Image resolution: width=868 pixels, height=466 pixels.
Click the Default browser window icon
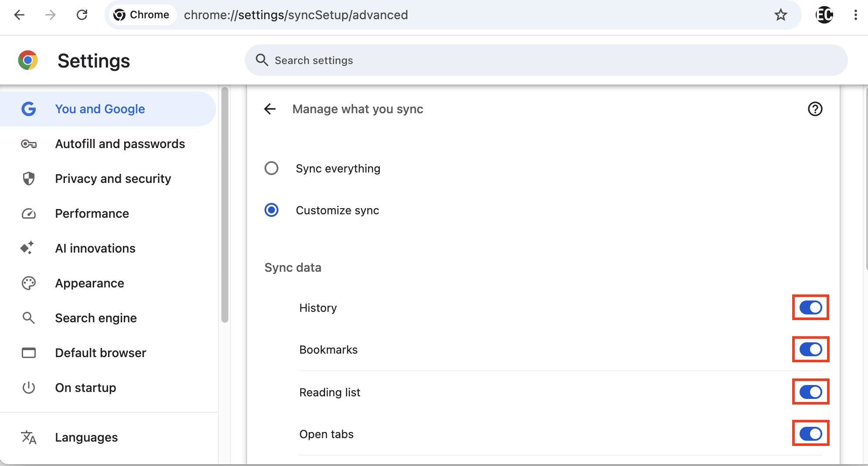(29, 353)
